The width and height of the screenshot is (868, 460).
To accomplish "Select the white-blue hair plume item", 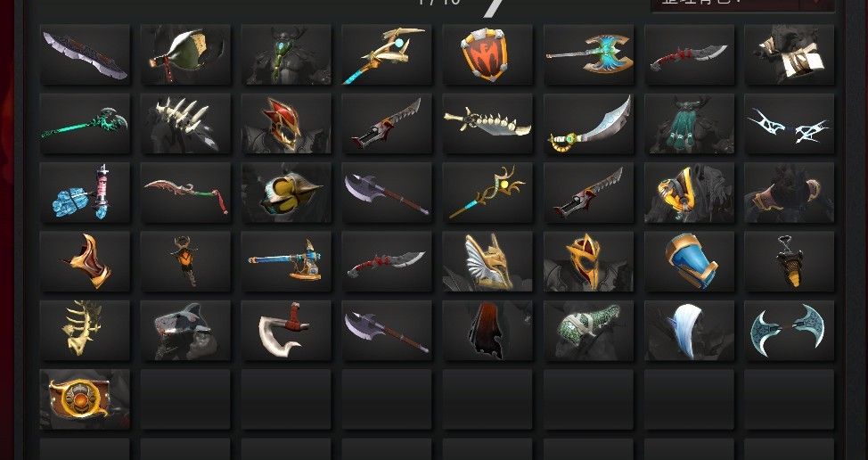I will tap(689, 331).
